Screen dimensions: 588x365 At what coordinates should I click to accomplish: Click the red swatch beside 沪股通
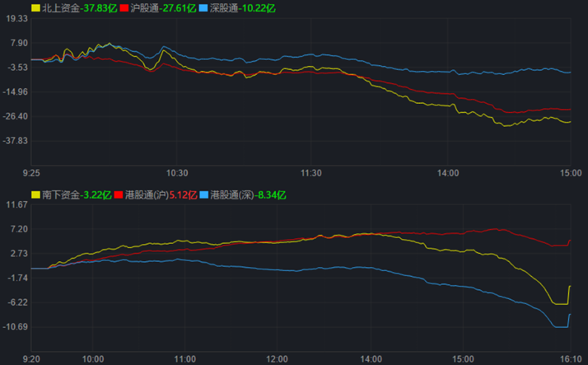pos(124,7)
